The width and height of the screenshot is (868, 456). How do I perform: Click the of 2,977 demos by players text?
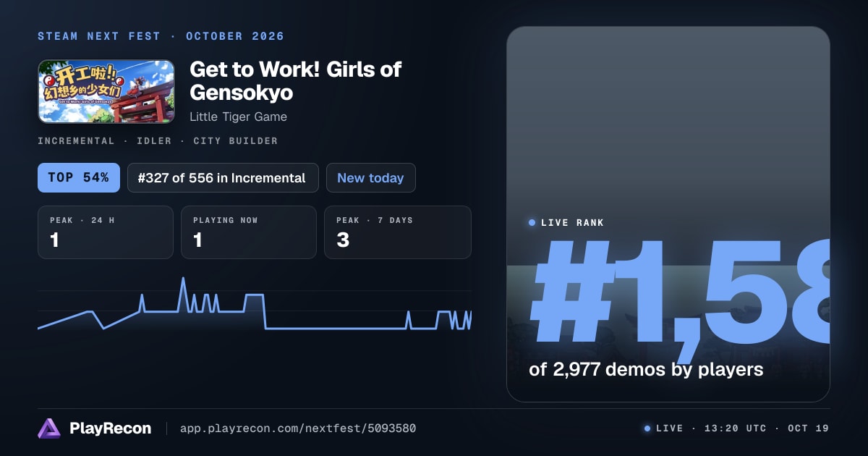(646, 369)
